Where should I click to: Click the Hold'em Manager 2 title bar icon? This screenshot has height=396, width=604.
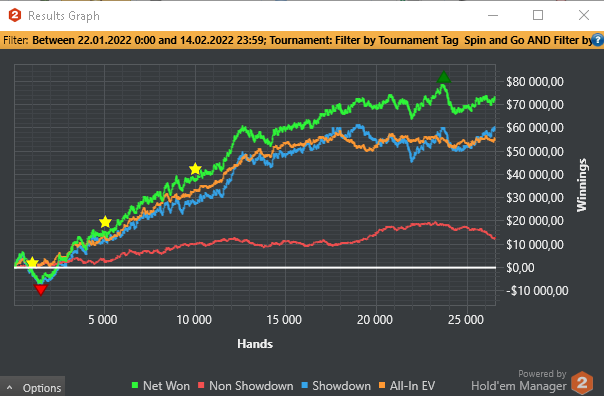click(15, 15)
